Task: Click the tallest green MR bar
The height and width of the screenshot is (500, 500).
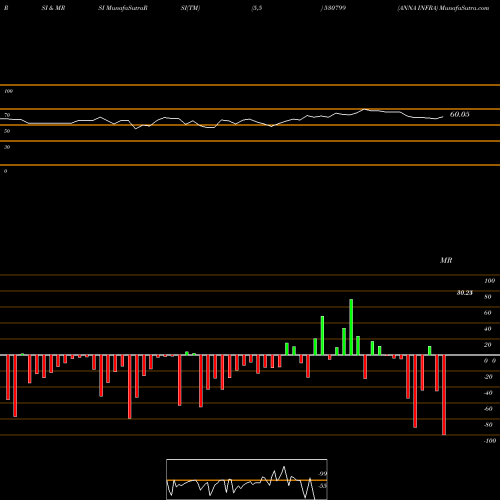Action: (x=351, y=327)
